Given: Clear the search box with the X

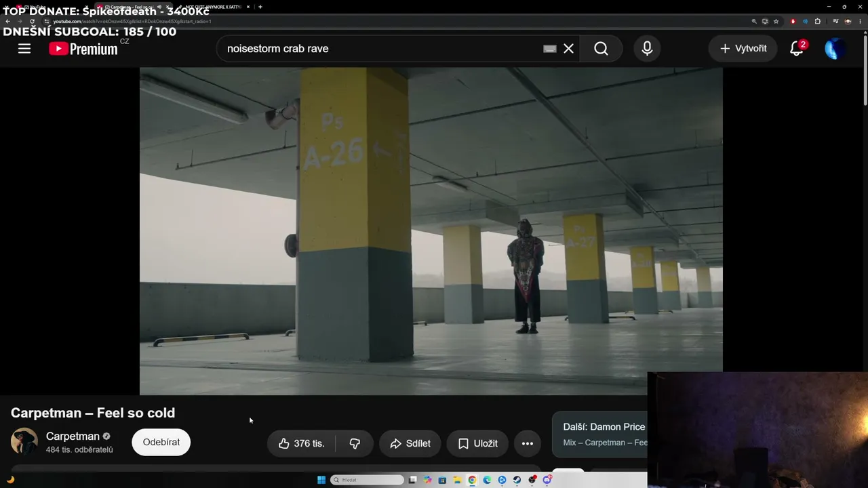Looking at the screenshot, I should [x=568, y=48].
